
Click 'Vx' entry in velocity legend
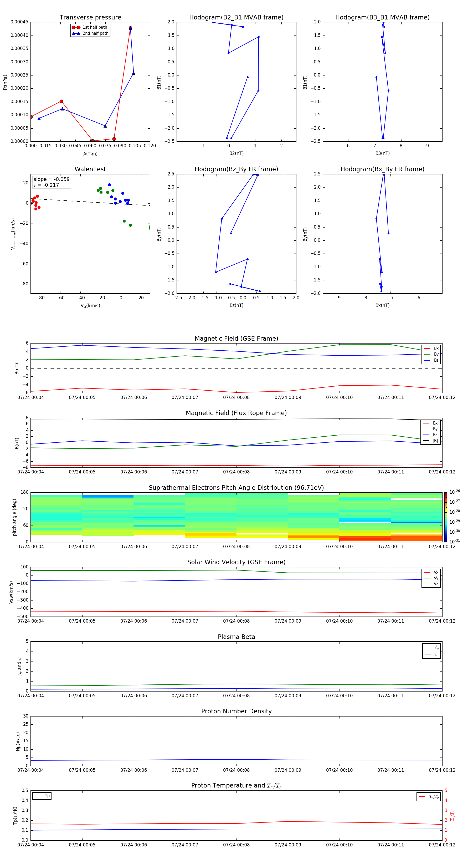pos(431,573)
